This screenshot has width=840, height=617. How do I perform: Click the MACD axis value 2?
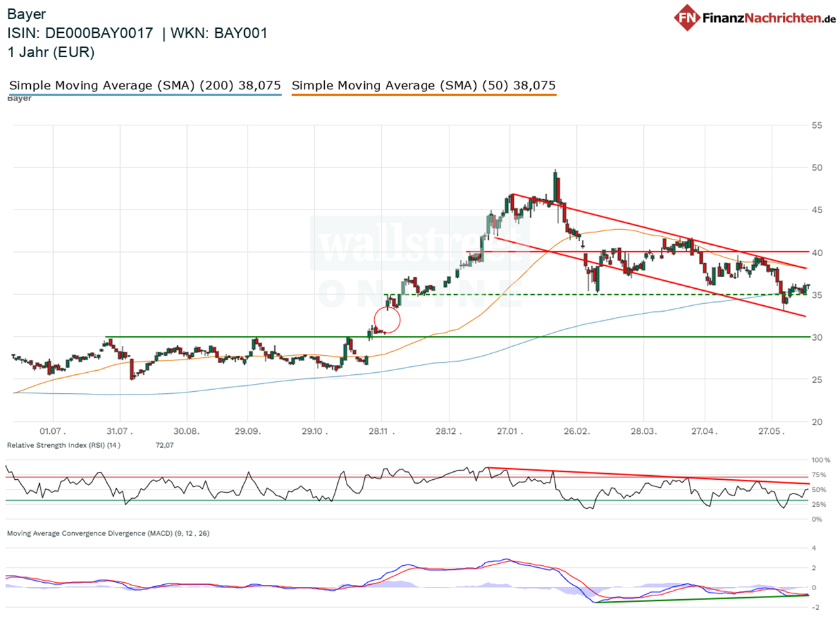pos(814,568)
